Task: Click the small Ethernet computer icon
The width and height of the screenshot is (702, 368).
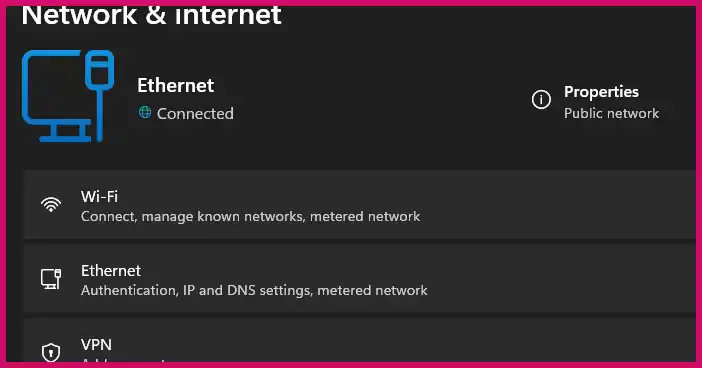Action: point(51,279)
